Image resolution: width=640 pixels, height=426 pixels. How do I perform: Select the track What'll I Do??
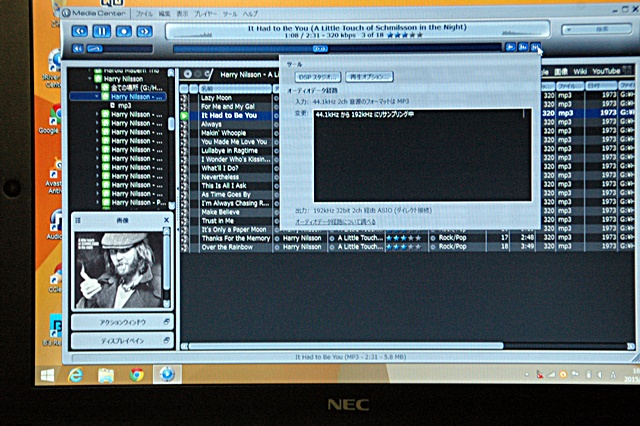220,168
